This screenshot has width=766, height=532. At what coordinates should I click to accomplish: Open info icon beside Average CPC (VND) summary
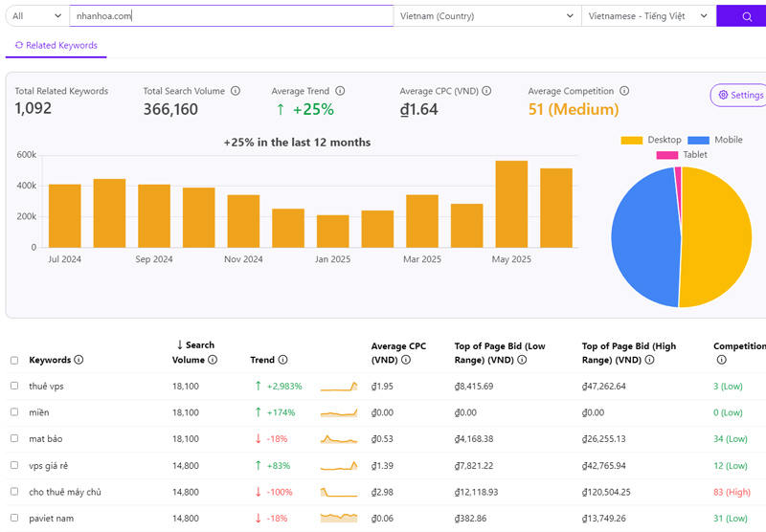pos(486,91)
